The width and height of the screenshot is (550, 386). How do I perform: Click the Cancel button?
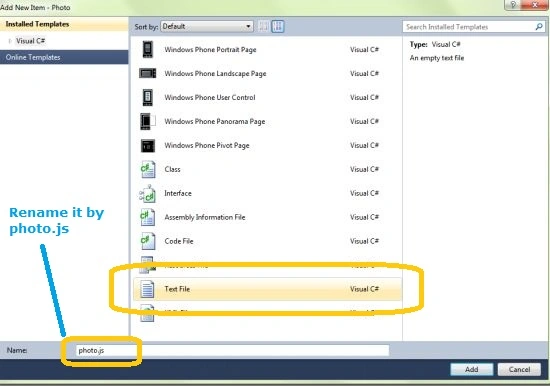coord(519,369)
